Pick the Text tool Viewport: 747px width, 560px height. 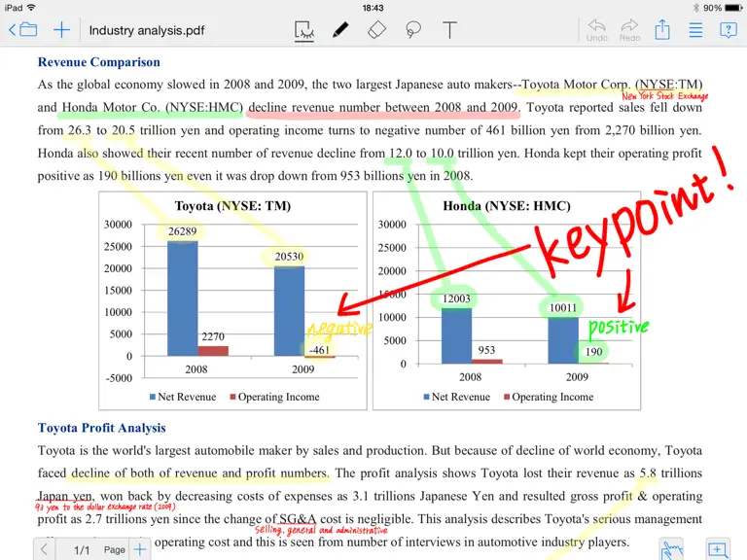point(449,30)
